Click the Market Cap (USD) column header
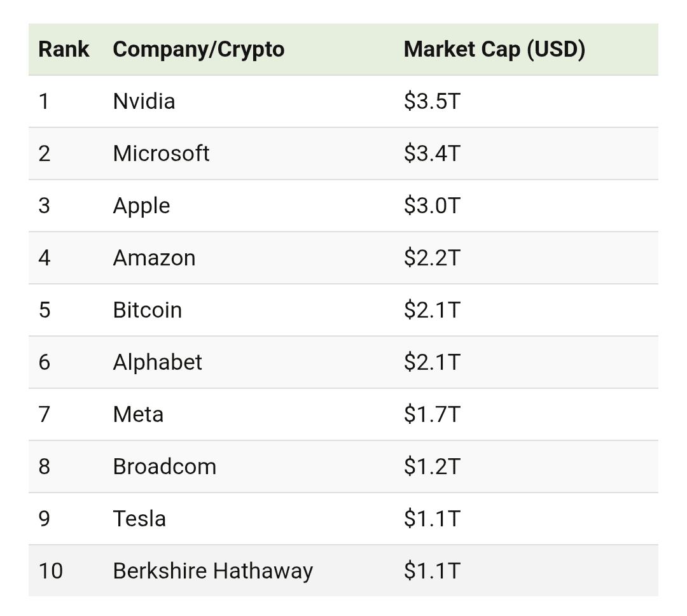Viewport: 687px width, 616px height. pos(494,50)
